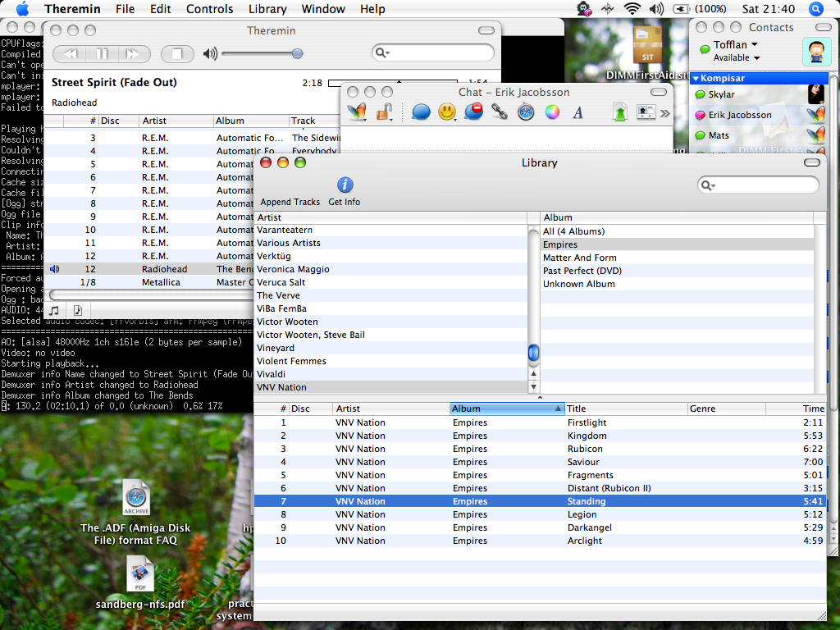This screenshot has width=840, height=630.
Task: Sort Library tracks by Title column header
Action: click(x=626, y=409)
